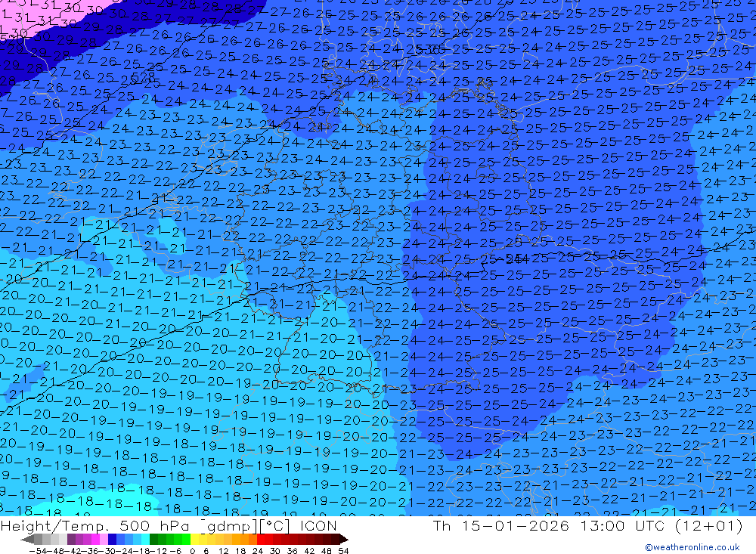This screenshot has width=756, height=554.
Task: Pick the bright red legend swatch at 24
Action: [x=261, y=540]
